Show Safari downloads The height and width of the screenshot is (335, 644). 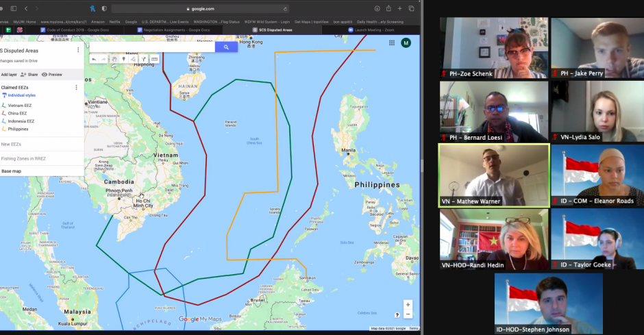[377, 9]
